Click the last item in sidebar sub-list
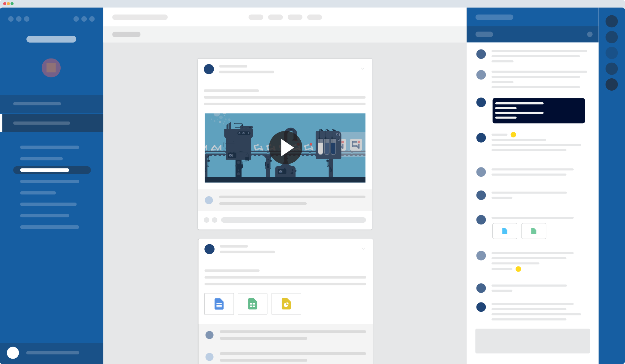The height and width of the screenshot is (364, 625). tap(50, 227)
